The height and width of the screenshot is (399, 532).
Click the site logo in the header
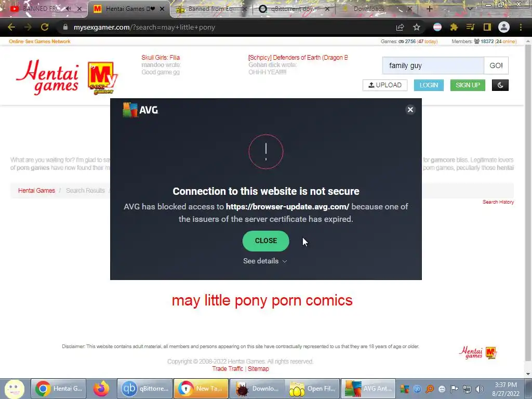(66, 77)
